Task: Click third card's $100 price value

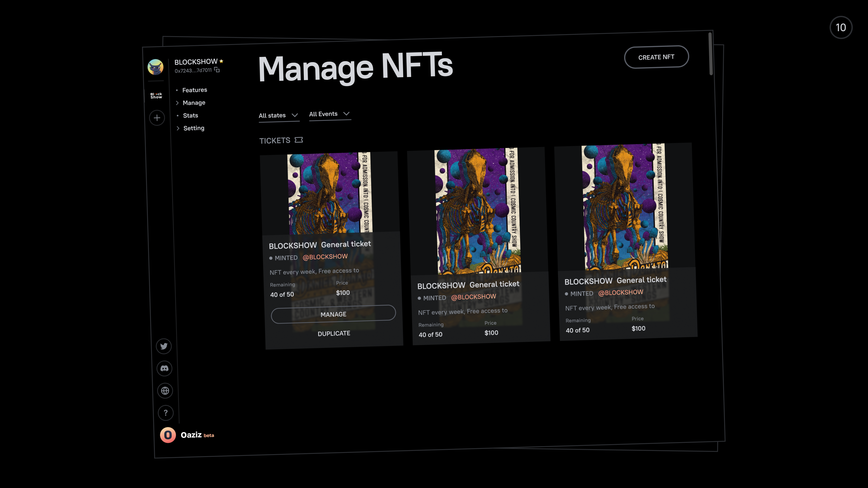Action: pos(638,328)
